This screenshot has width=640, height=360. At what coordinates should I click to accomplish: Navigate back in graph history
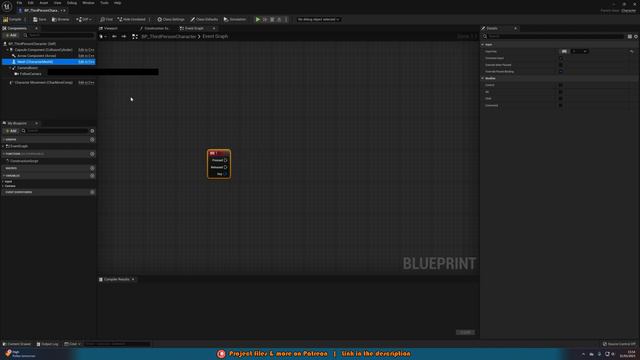[x=114, y=36]
